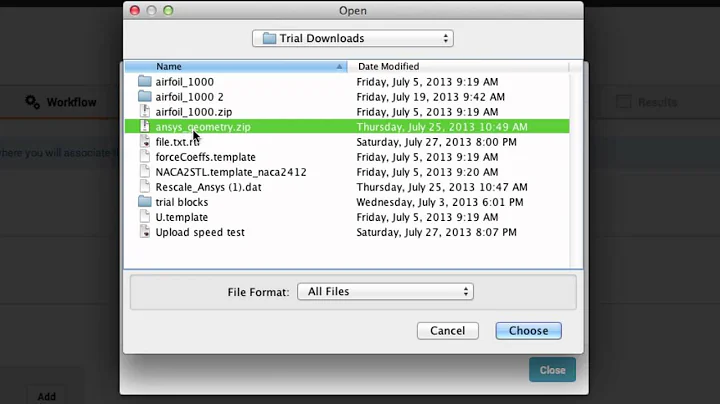Viewport: 720px width, 404px height.
Task: Select the folder named airfoil_1000 2
Action: click(190, 97)
